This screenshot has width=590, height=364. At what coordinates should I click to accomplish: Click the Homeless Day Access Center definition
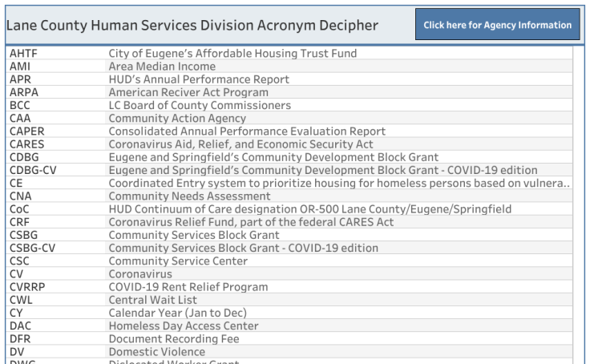pyautogui.click(x=184, y=326)
